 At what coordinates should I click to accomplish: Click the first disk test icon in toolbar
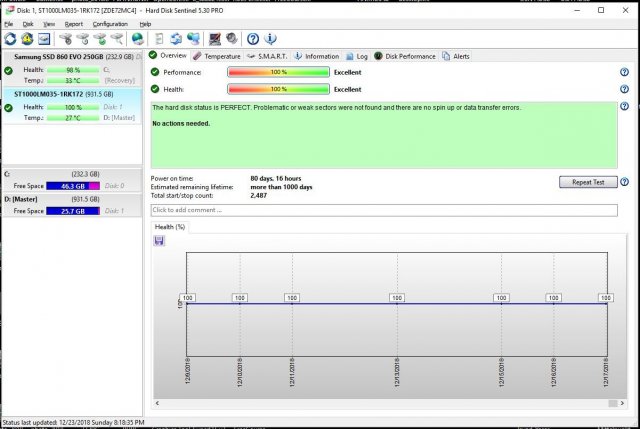pyautogui.click(x=65, y=39)
